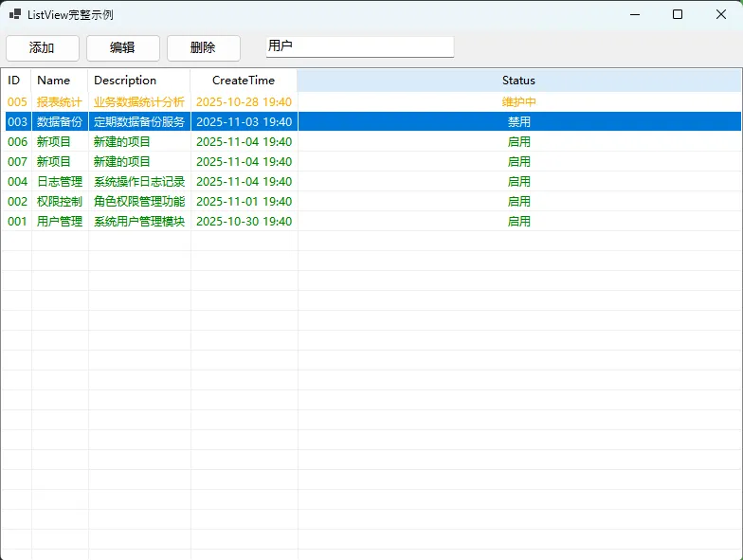743x560 pixels.
Task: Click the Status column header
Action: coord(518,81)
